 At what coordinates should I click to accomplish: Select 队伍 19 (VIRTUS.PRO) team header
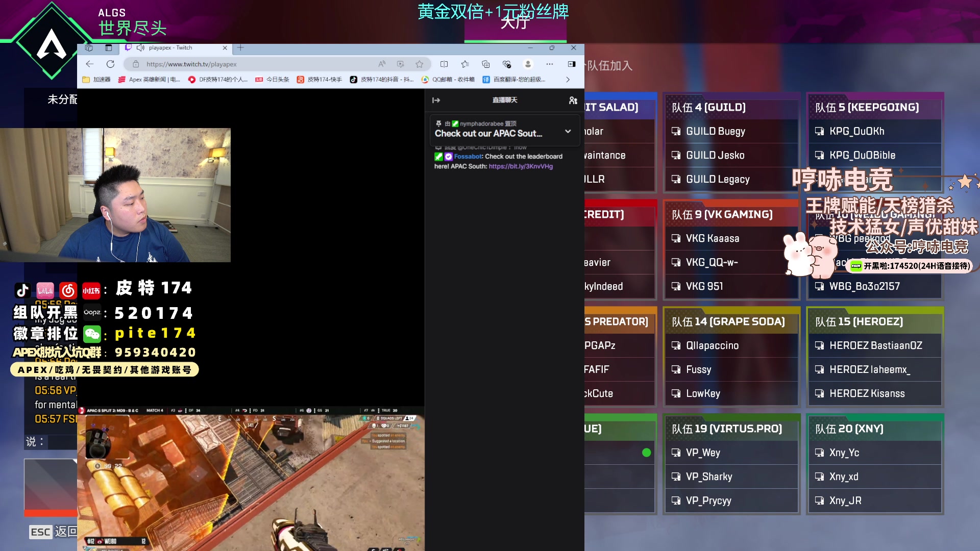click(731, 429)
